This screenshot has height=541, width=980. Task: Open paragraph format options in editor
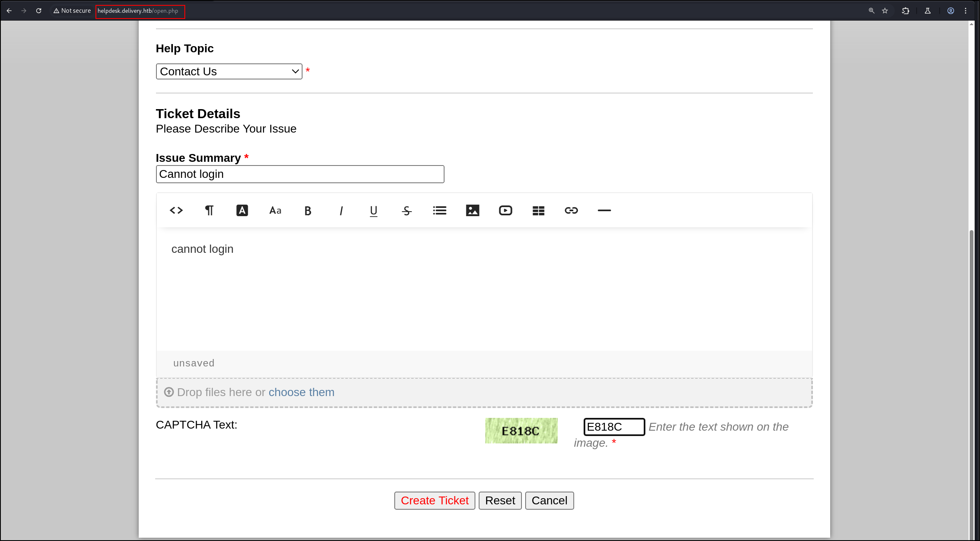pos(209,210)
